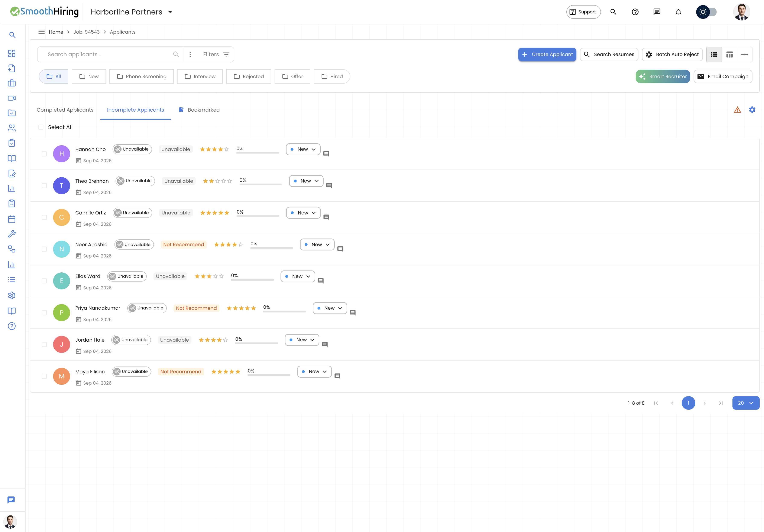Open the Email Campaign button
Screen dimensions: 764x532
tap(723, 76)
